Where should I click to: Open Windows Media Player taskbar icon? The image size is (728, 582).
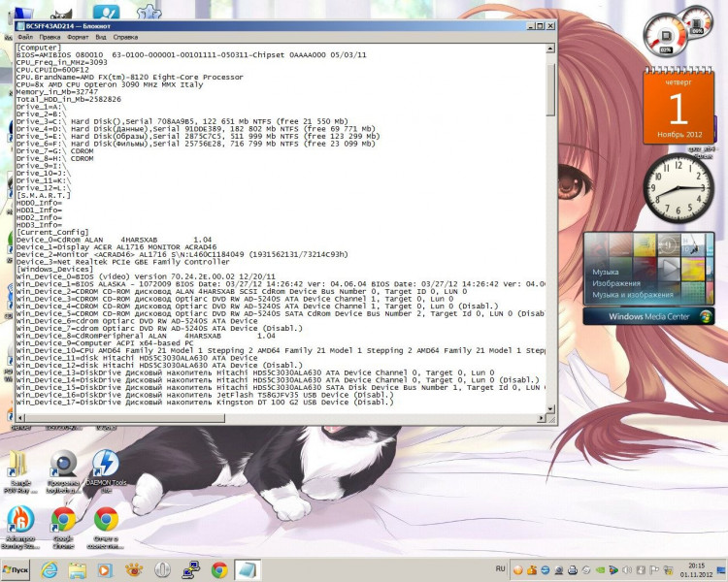point(105,569)
